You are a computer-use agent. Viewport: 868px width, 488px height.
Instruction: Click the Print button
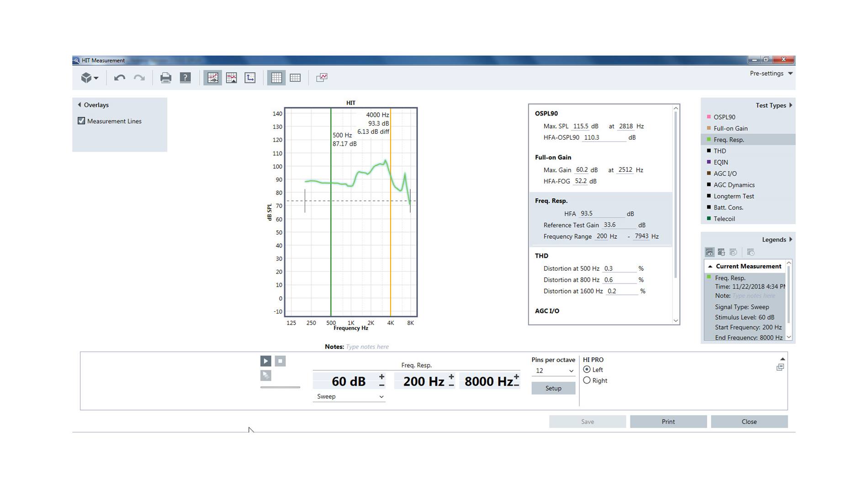[x=668, y=422]
